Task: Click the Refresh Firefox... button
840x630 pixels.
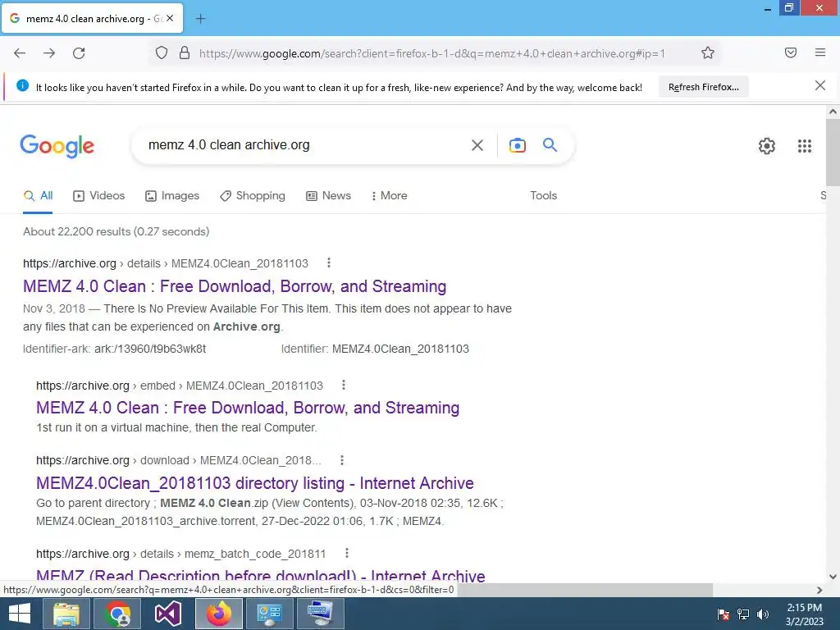Action: point(703,87)
